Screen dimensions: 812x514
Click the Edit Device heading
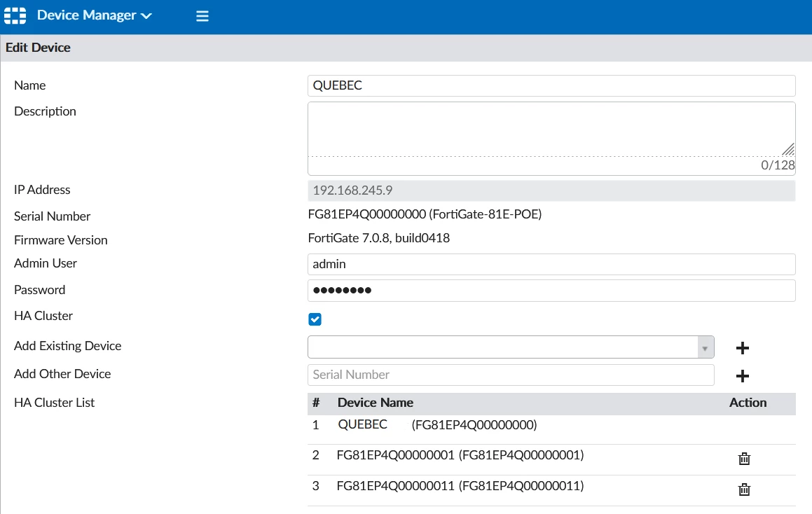point(38,48)
